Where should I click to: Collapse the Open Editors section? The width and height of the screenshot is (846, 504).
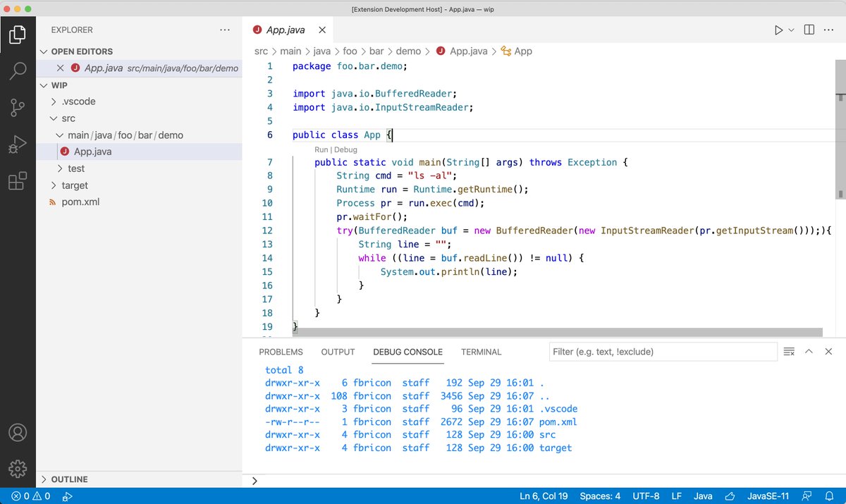point(44,51)
